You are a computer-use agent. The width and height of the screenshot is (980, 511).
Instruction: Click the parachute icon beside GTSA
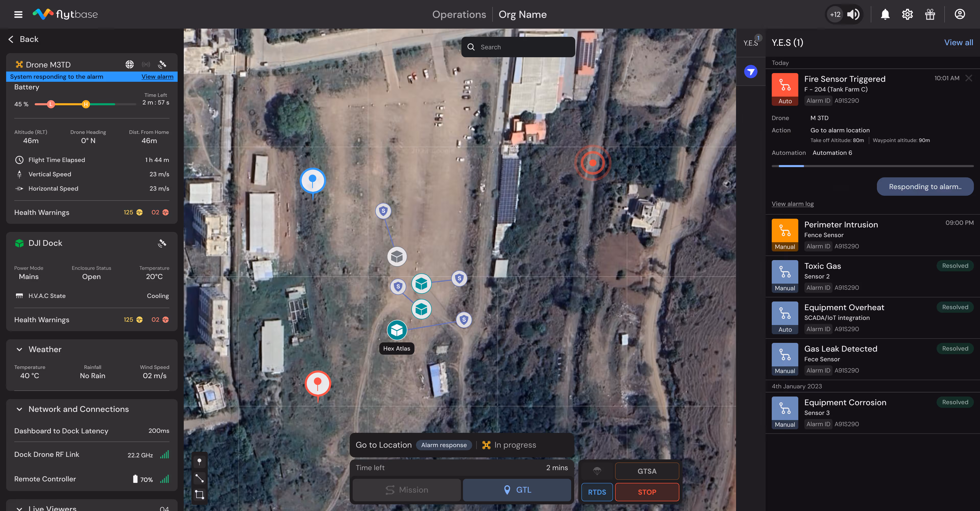coord(597,471)
